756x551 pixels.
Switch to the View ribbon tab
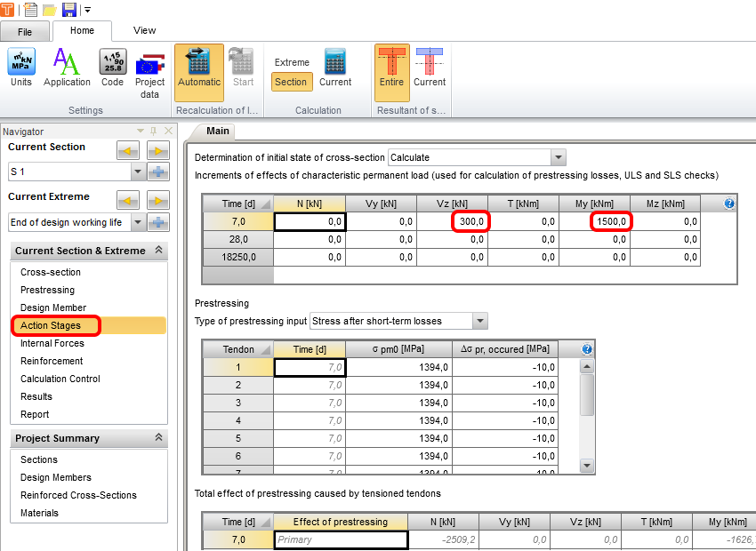(144, 30)
